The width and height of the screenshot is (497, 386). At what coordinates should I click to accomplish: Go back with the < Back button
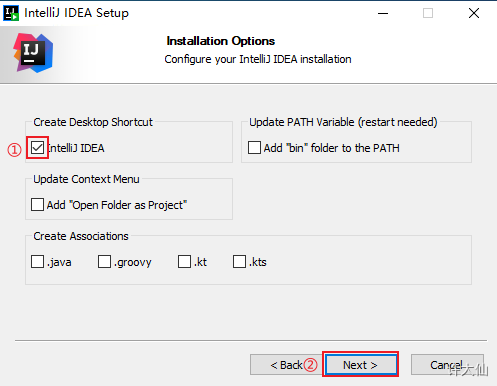click(x=286, y=365)
